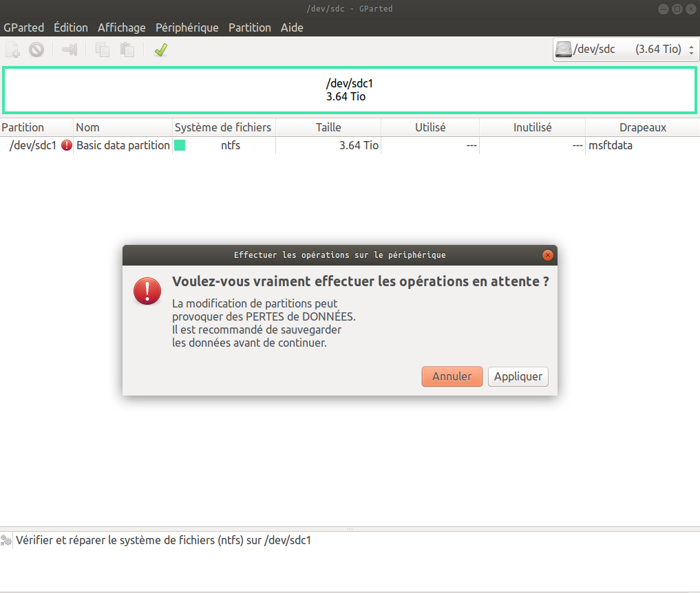
Task: Click the Taille column header
Action: (328, 128)
